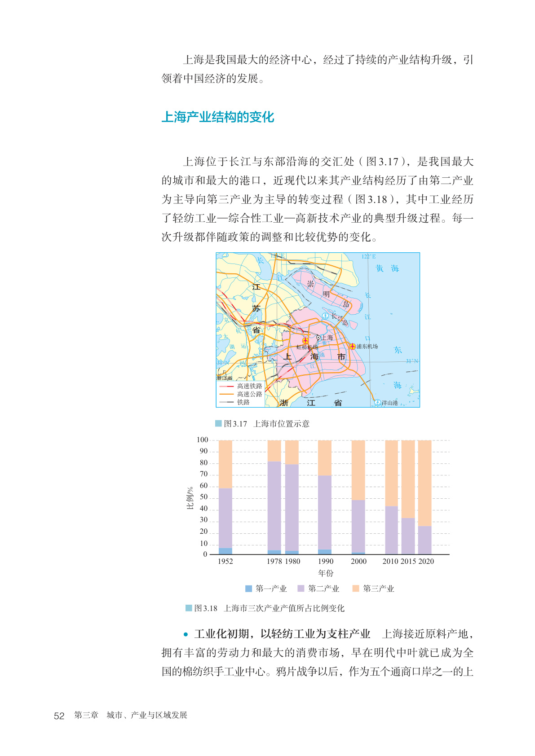Click the 上海 city marker on map
This screenshot has height=756, width=535.
point(318,337)
